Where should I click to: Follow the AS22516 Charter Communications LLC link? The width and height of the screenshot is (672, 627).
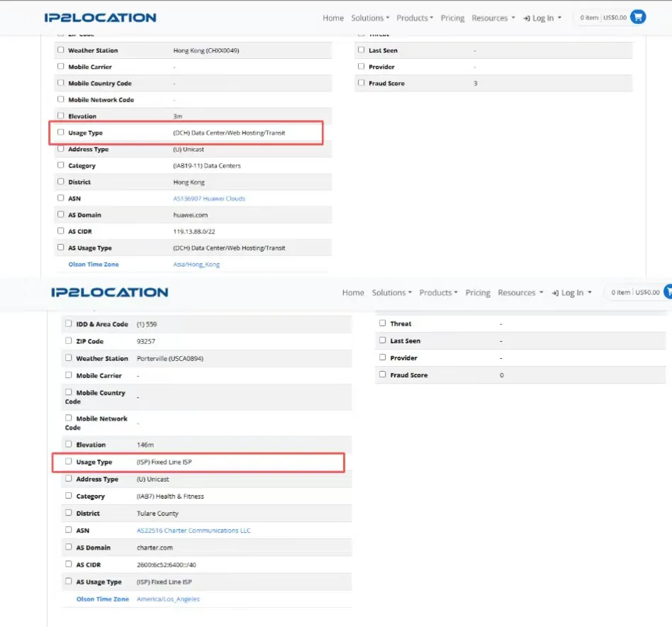(x=194, y=531)
